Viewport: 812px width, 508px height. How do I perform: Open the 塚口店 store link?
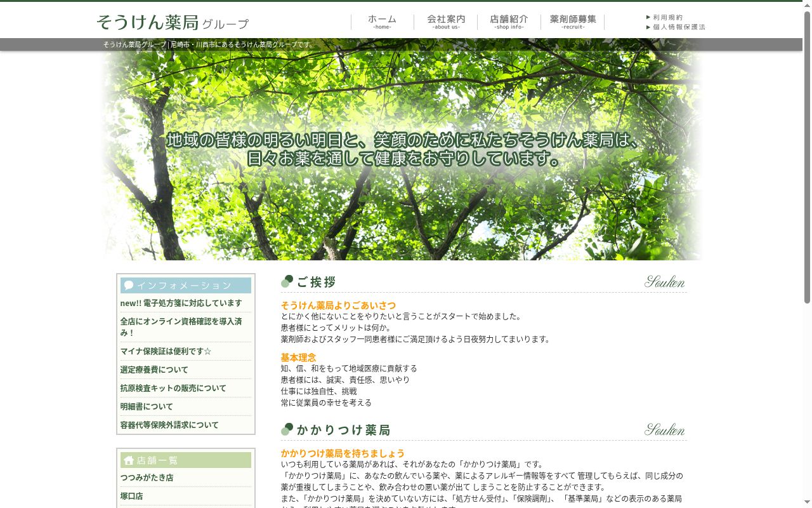[132, 496]
